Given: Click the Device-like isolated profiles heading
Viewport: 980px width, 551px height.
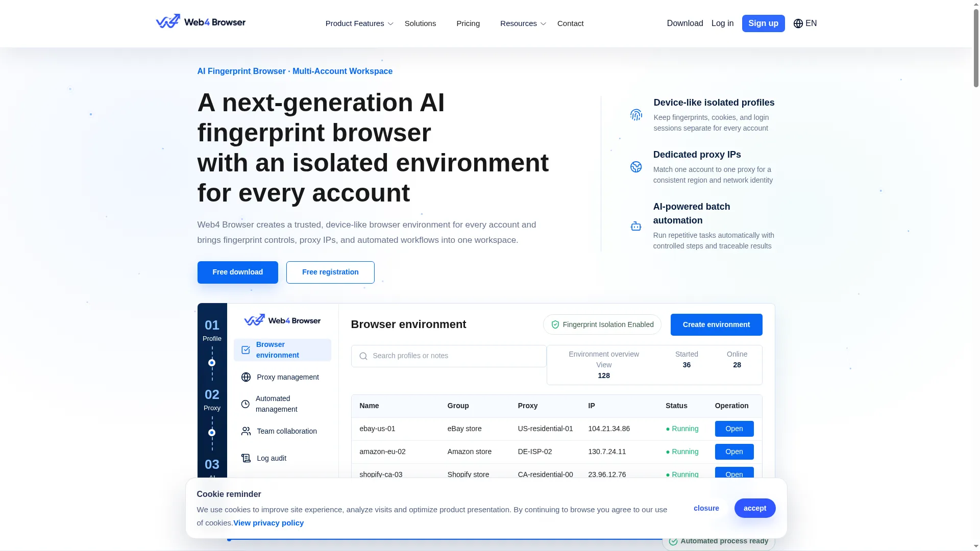Looking at the screenshot, I should (x=714, y=103).
